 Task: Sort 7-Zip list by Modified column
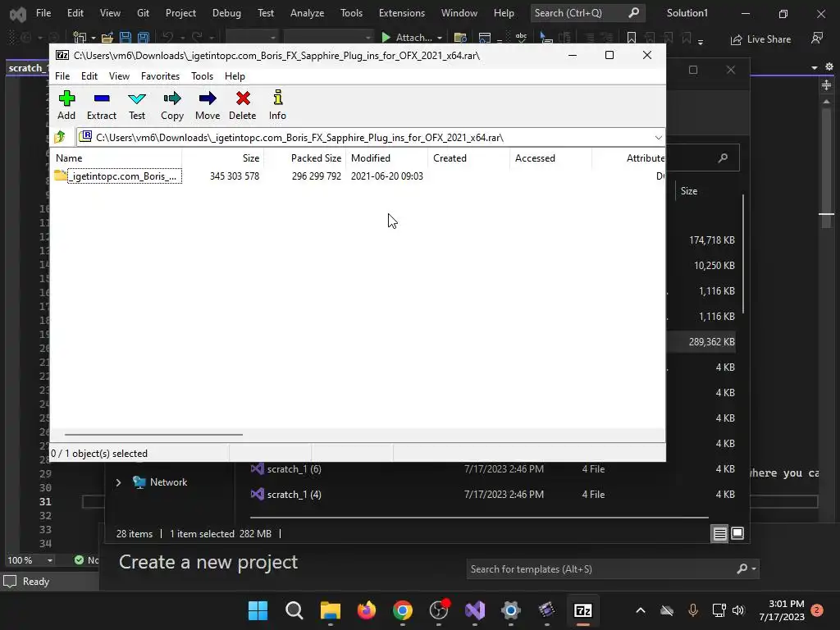coord(386,158)
